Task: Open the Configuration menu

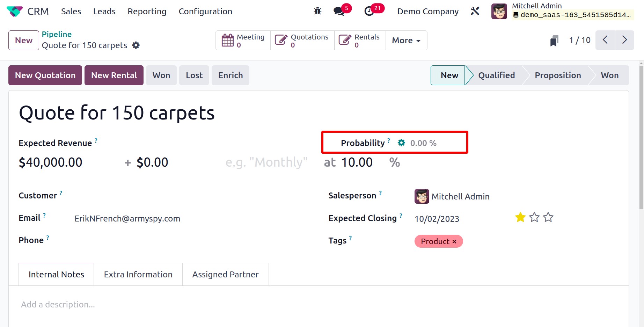Action: [205, 11]
